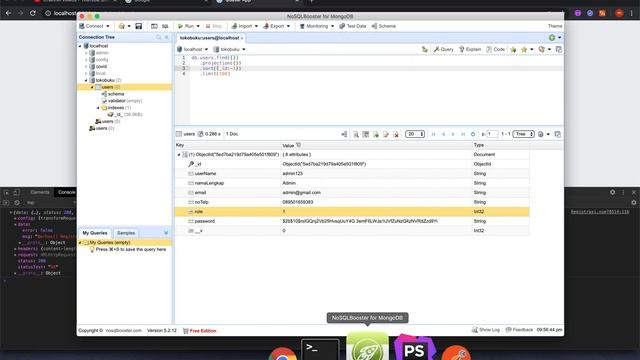Image resolution: width=640 pixels, height=360 pixels.
Task: Click the Save icon in the toolbar
Action: click(139, 26)
